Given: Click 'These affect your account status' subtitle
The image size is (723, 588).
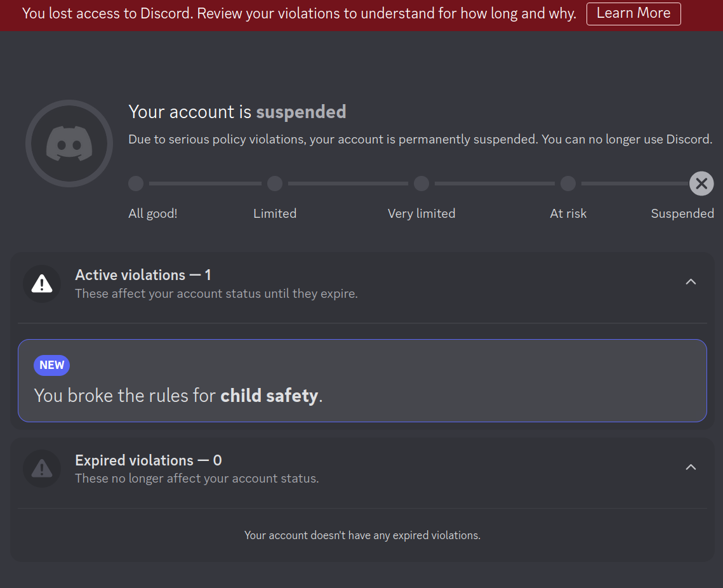Looking at the screenshot, I should (216, 294).
